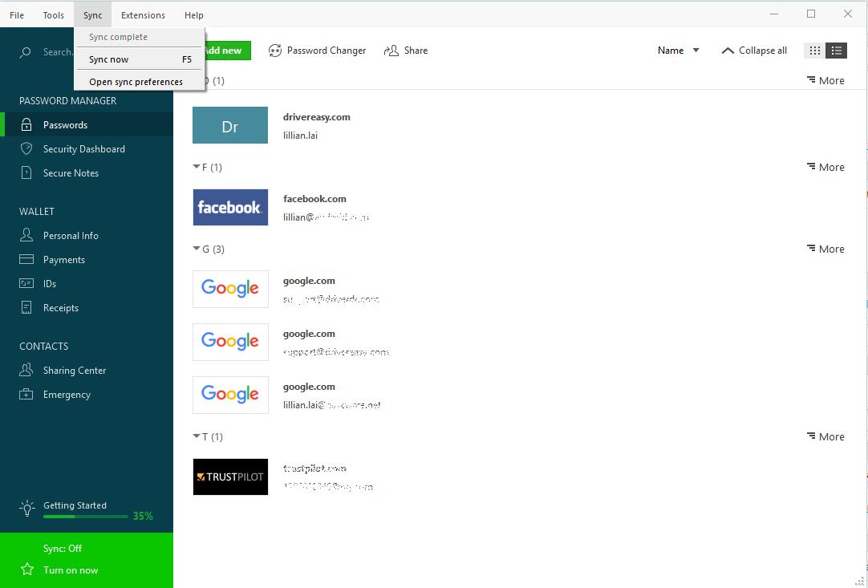Open the Google logo for lillian.lai account
This screenshot has height=588, width=868.
tap(230, 395)
